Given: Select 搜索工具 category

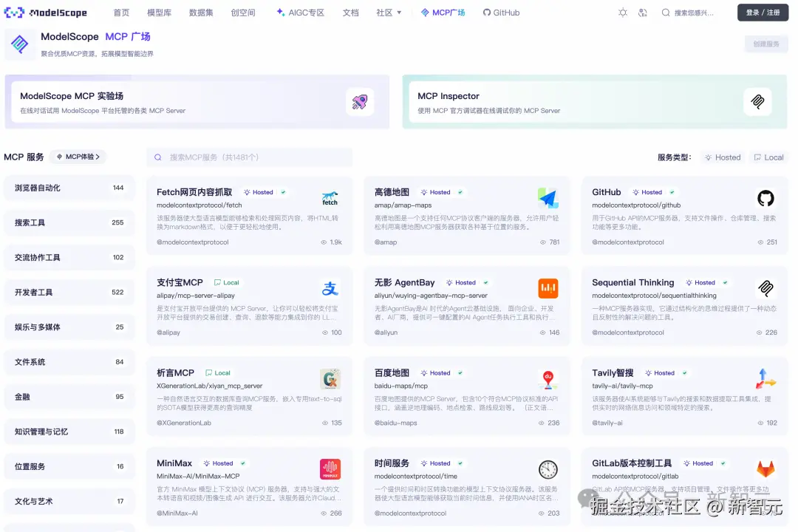Looking at the screenshot, I should pos(69,222).
